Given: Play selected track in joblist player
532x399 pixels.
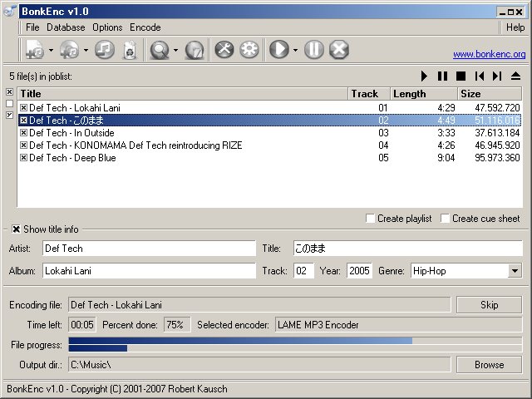Looking at the screenshot, I should pos(424,76).
